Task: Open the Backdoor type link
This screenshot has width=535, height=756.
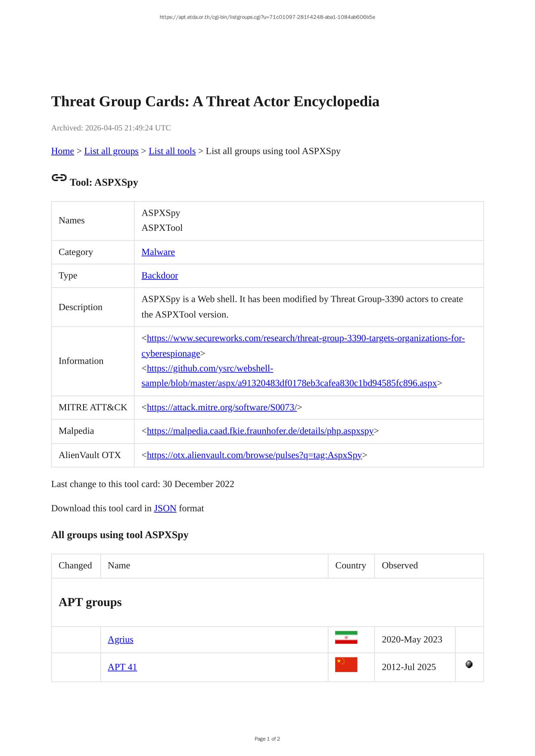Action: 159,276
